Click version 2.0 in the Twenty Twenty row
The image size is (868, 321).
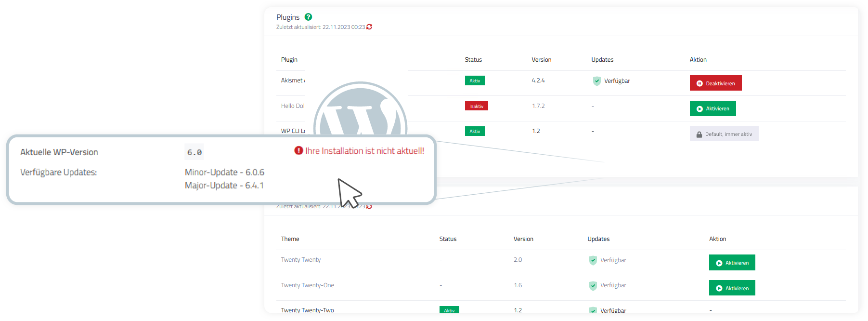coord(518,260)
